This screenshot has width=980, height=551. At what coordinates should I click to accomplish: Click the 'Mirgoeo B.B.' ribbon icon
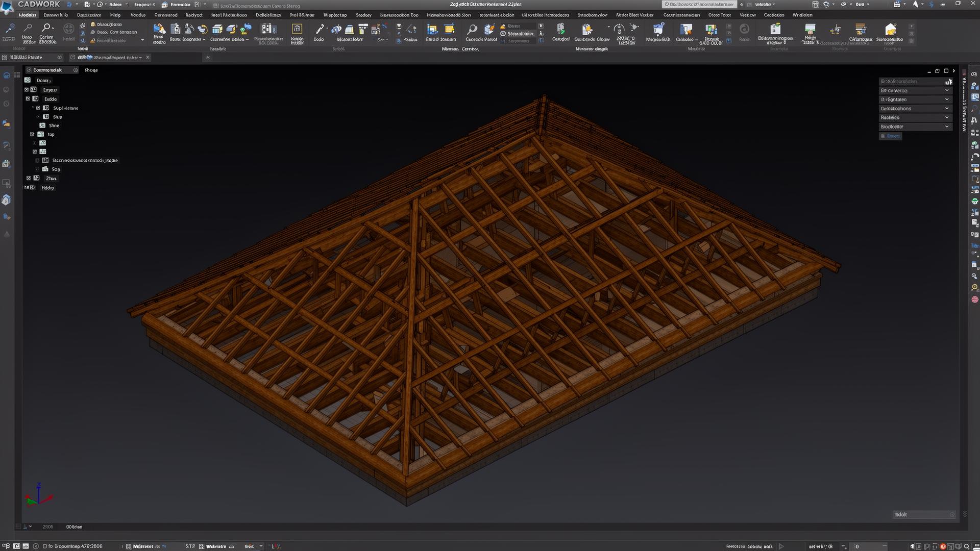click(658, 29)
